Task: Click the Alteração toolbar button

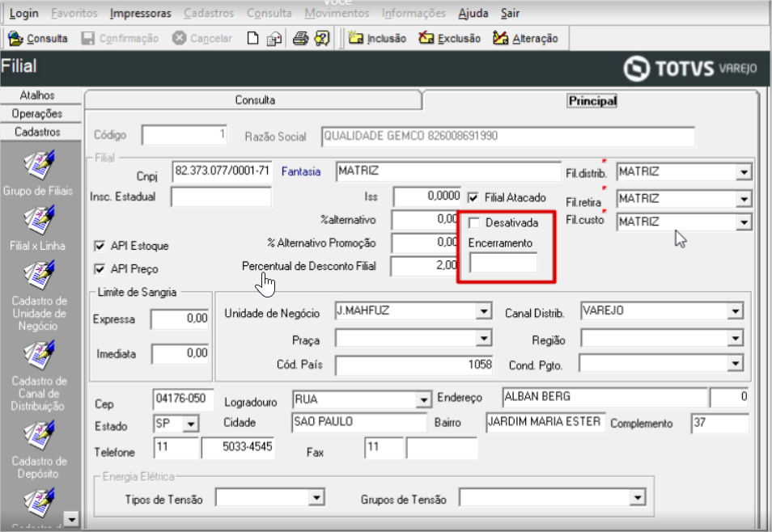Action: tap(525, 38)
